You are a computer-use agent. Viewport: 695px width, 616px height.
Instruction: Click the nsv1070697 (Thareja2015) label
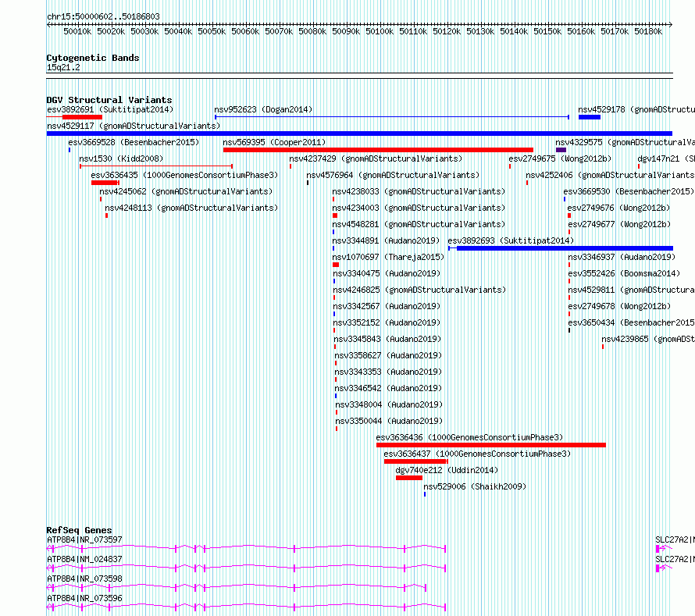coord(388,257)
